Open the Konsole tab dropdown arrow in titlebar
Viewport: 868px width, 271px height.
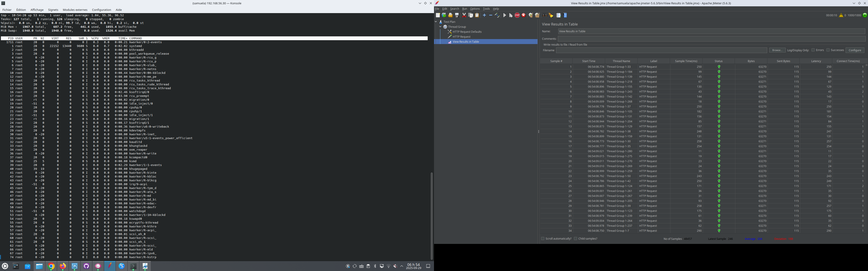pos(420,3)
